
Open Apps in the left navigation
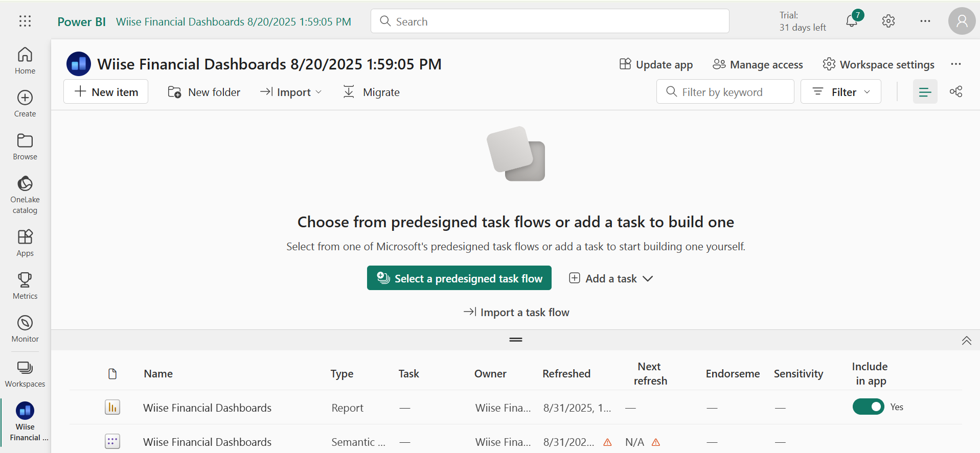point(25,242)
